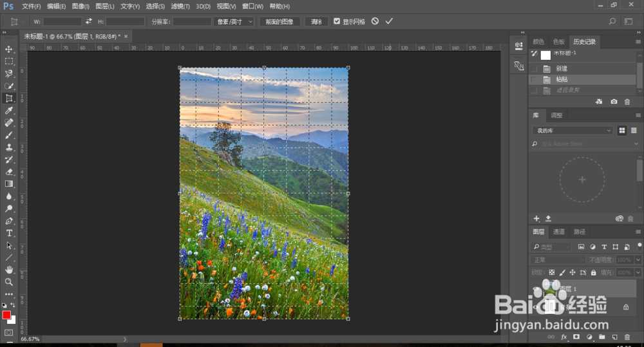Click the resolution 分辨率 input field

pyautogui.click(x=192, y=21)
